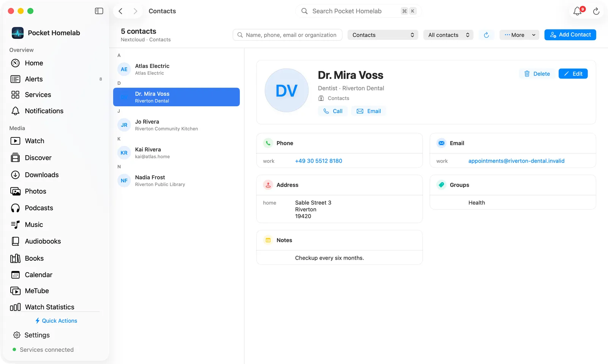Select Kai Rivera in the contact list
The width and height of the screenshot is (608, 364).
tap(176, 153)
